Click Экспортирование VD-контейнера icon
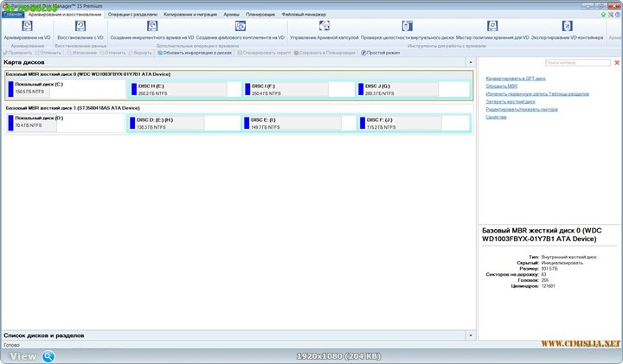Screen dimensions: 623x364 [567, 28]
